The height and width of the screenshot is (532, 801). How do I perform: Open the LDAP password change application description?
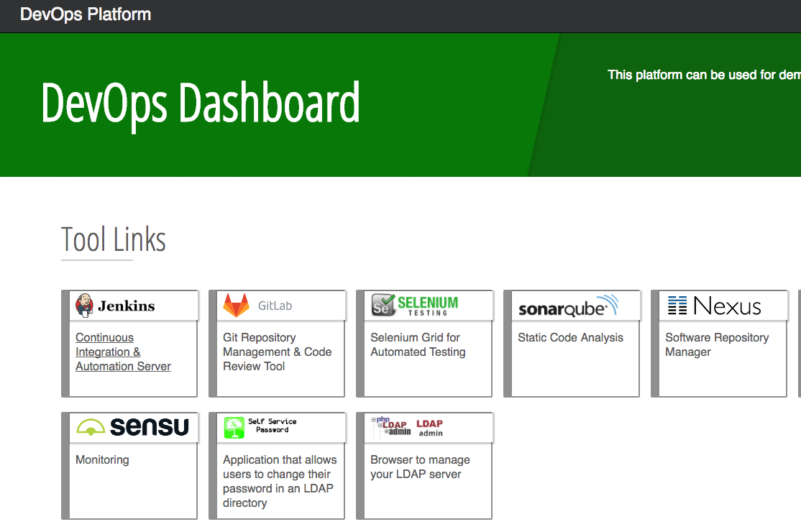pyautogui.click(x=280, y=481)
